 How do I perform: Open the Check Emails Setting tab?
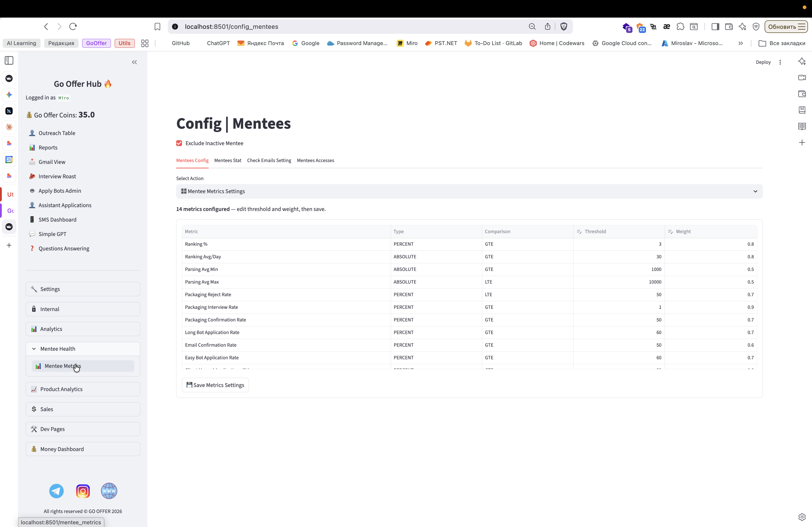click(x=269, y=160)
